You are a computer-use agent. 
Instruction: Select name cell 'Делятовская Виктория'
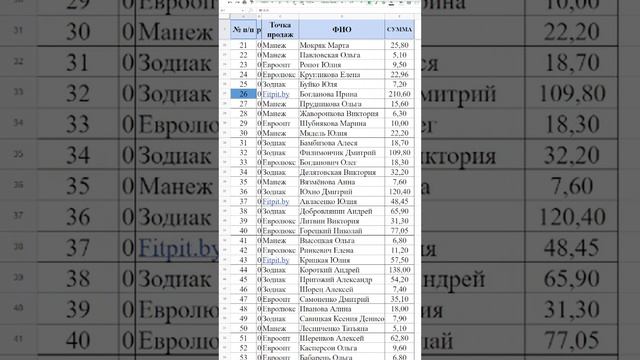[342, 172]
